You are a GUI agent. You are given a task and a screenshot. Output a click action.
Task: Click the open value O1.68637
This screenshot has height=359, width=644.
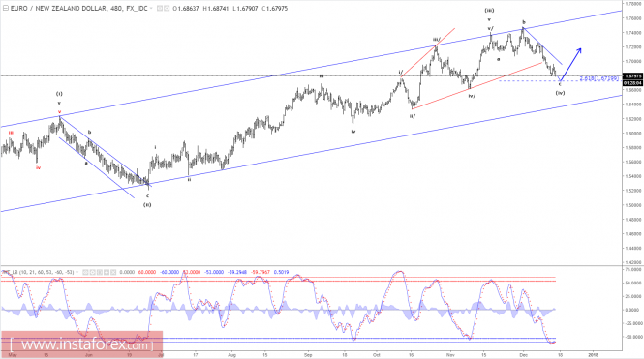[x=186, y=8]
